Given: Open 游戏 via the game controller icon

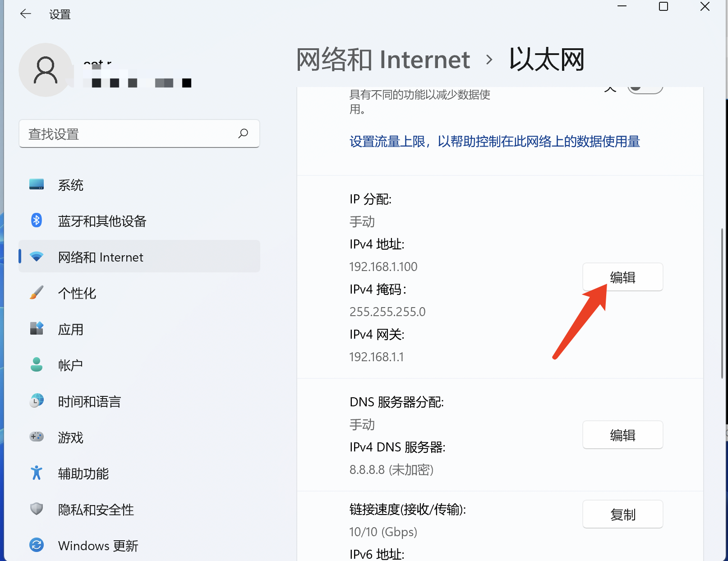Looking at the screenshot, I should pos(36,437).
